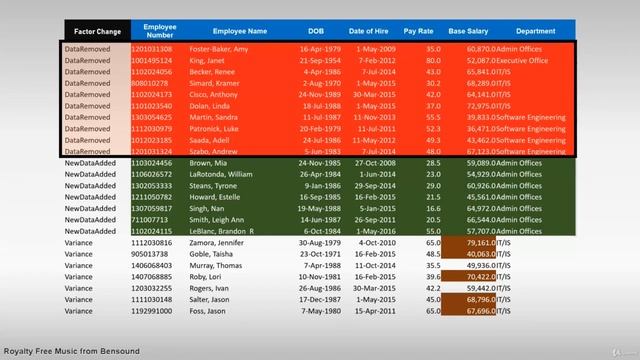Select employee name LeBlanc, Brandon R
Image resolution: width=640 pixels, height=360 pixels.
click(221, 231)
